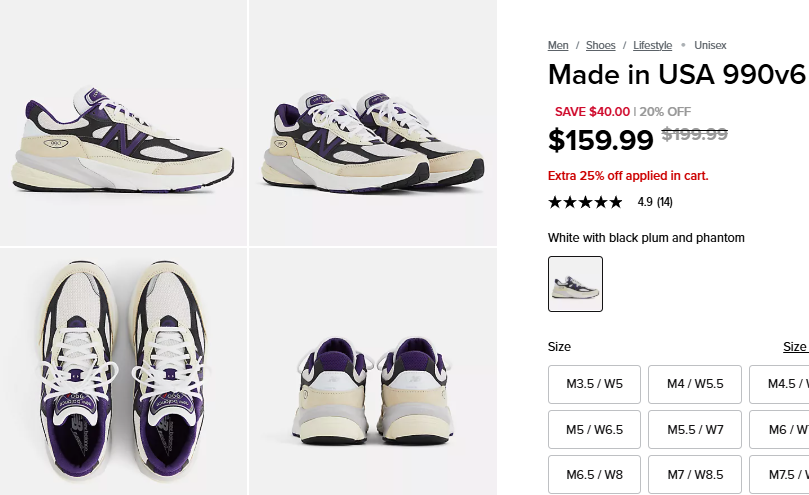The width and height of the screenshot is (809, 495).
Task: Open the Men breadcrumb link
Action: click(558, 45)
